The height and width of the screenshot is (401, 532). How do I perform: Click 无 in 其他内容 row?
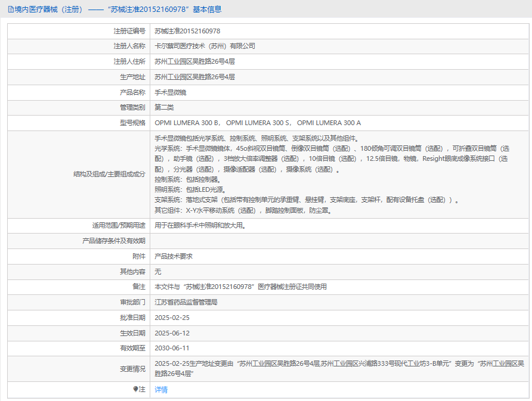point(158,272)
